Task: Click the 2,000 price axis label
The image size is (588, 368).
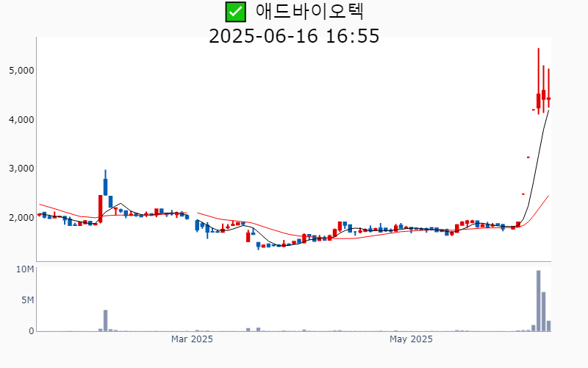Action: click(x=21, y=217)
